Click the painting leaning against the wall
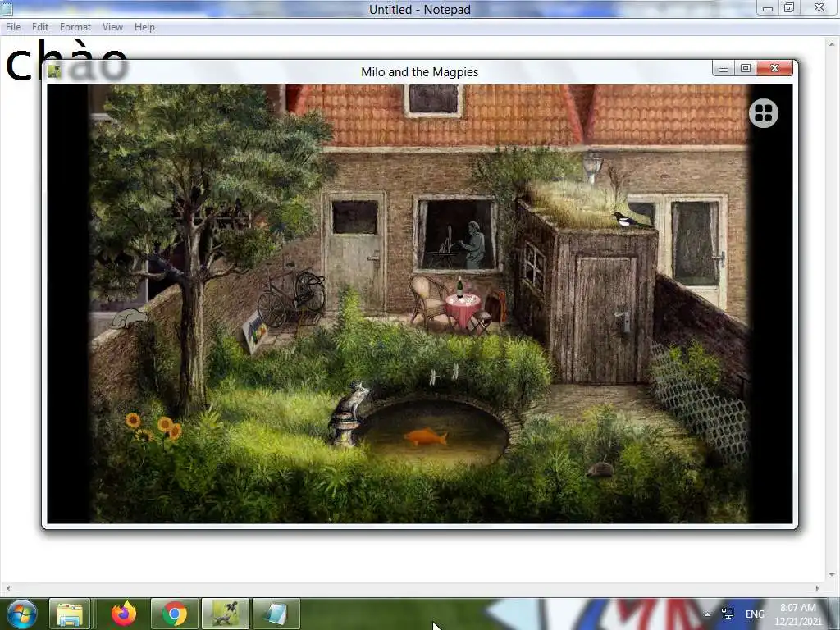840x630 pixels. [254, 332]
